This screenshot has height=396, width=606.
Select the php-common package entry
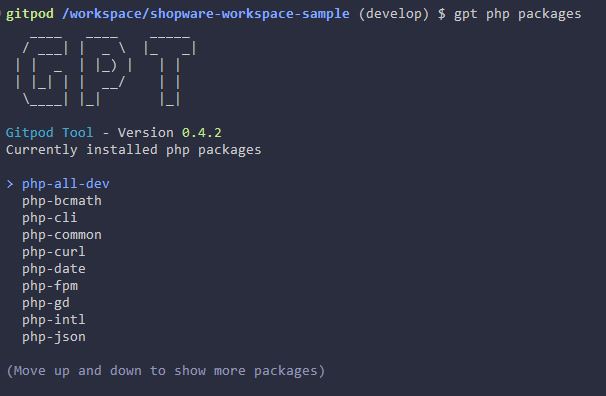[62, 235]
